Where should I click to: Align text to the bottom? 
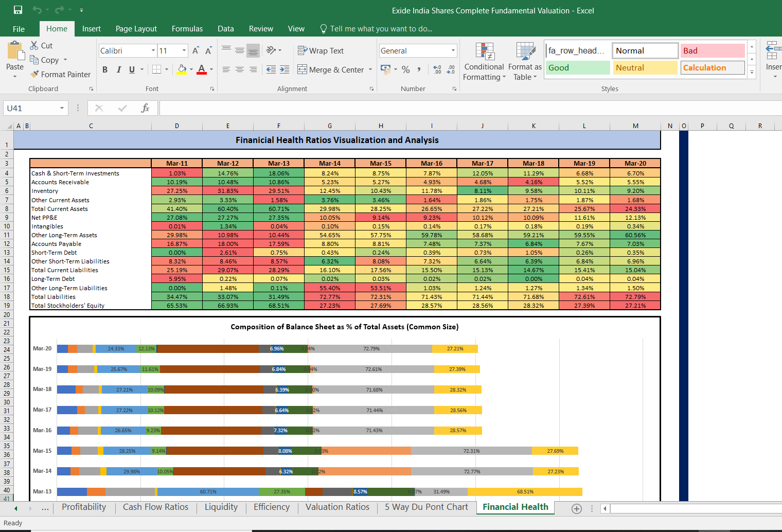[253, 50]
